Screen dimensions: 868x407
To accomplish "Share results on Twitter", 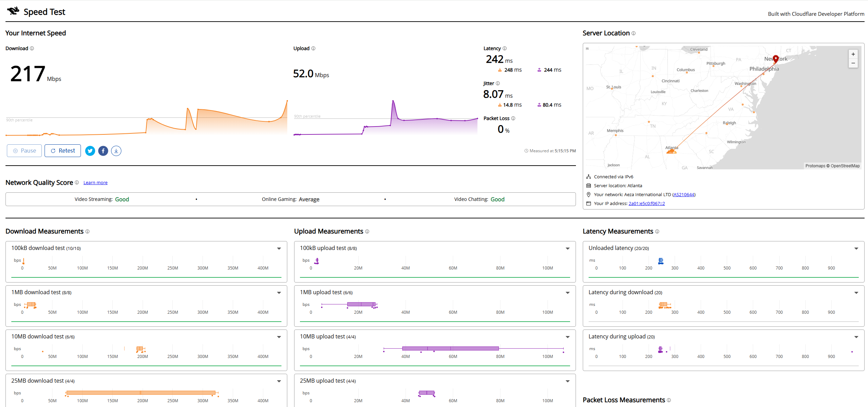I will [90, 151].
